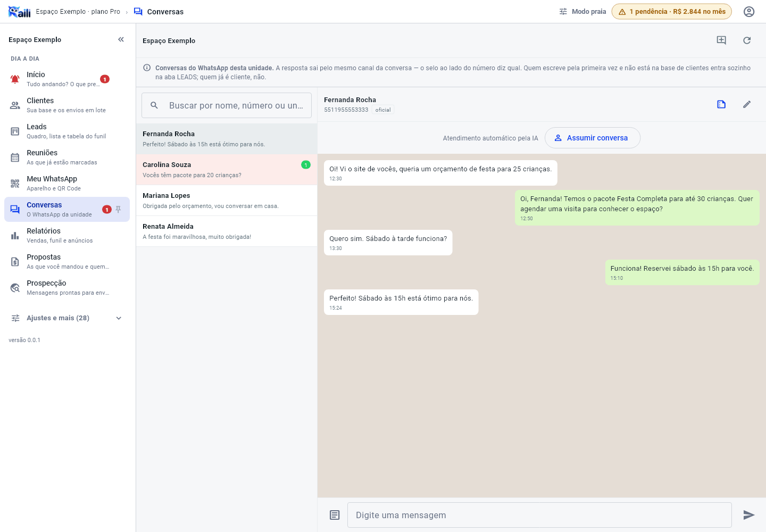Open Relatórios section
The height and width of the screenshot is (532, 766).
pos(67,236)
